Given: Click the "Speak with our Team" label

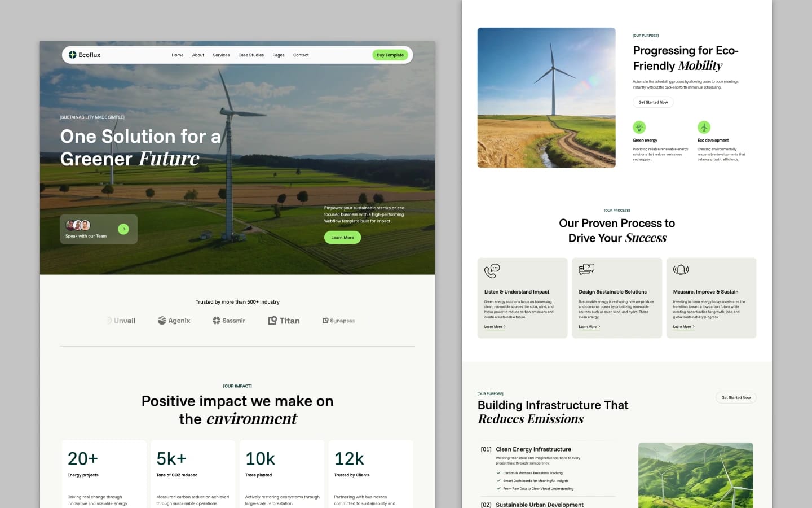Looking at the screenshot, I should [x=86, y=237].
